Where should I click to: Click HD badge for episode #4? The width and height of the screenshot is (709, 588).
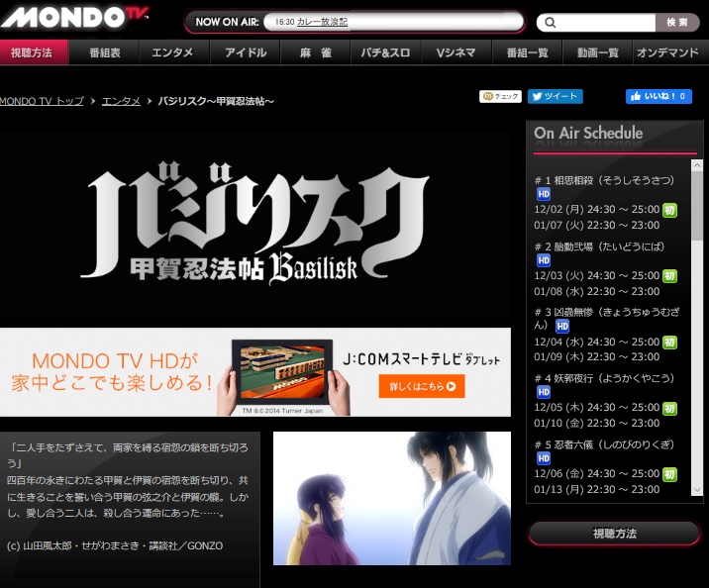click(544, 392)
